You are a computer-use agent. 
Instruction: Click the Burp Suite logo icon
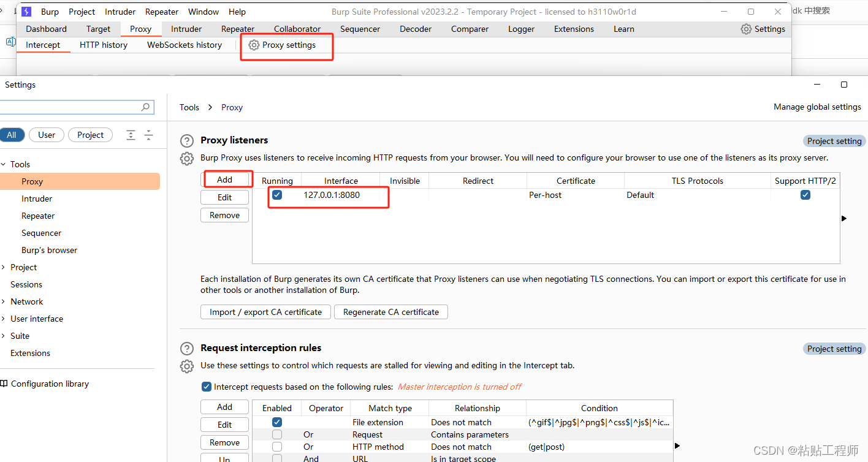[26, 12]
